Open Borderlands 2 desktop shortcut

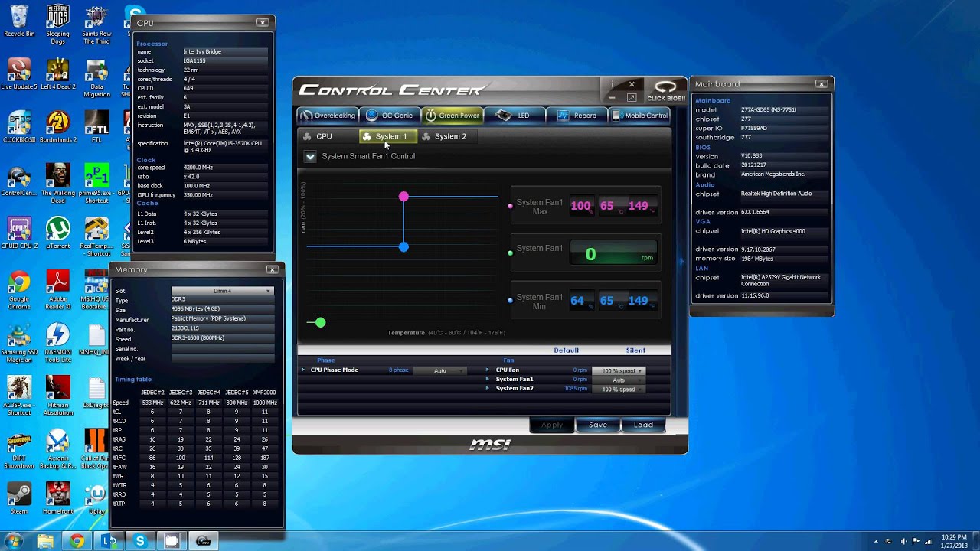(58, 127)
